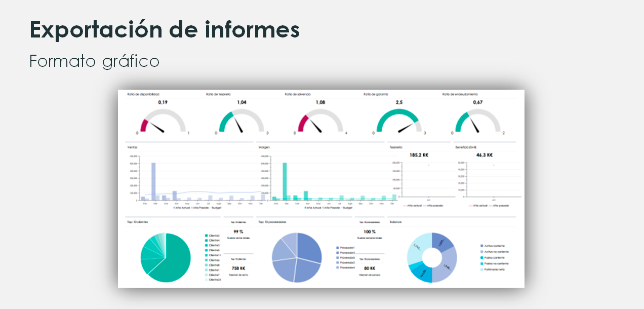644x309 pixels.
Task: Toggle Cliente2 legend entry
Action: tap(212, 236)
